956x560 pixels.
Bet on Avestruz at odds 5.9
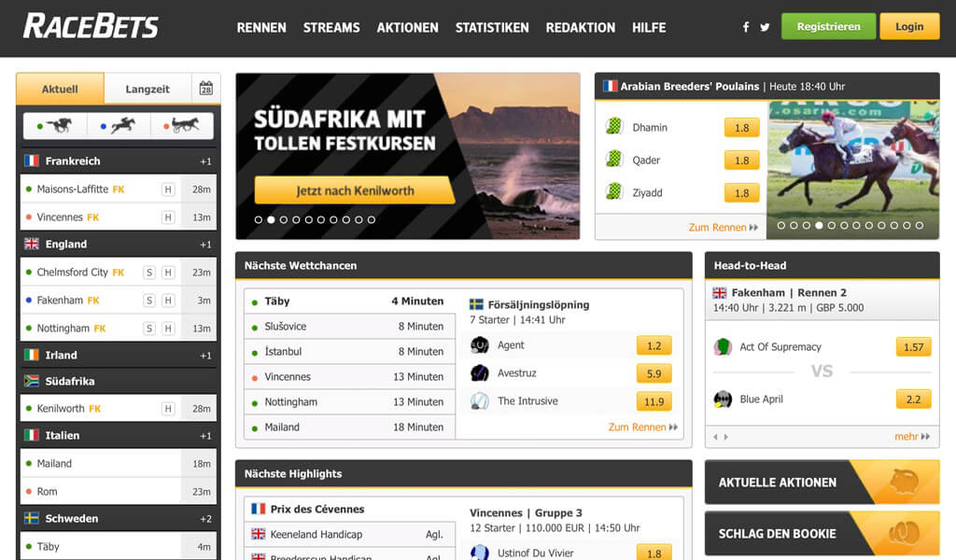pyautogui.click(x=654, y=373)
